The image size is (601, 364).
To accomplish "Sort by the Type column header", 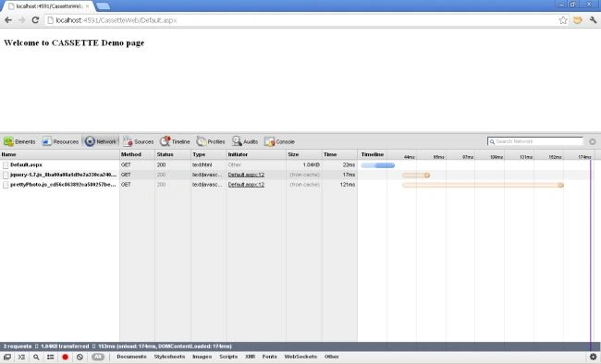I will pos(209,154).
